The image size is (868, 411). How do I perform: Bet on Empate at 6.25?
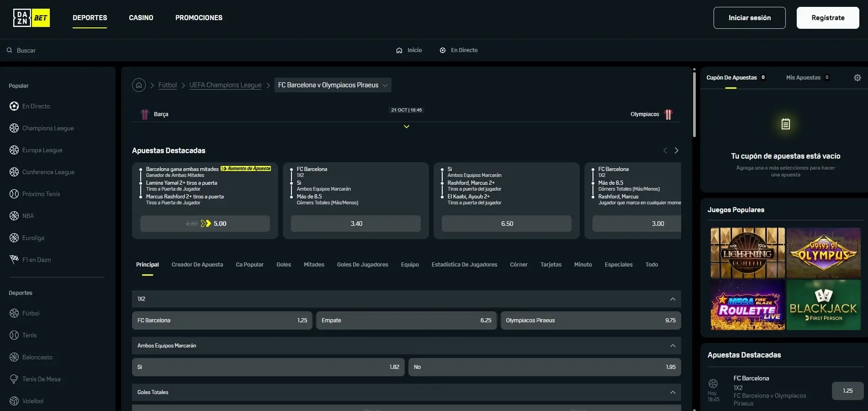tap(406, 320)
